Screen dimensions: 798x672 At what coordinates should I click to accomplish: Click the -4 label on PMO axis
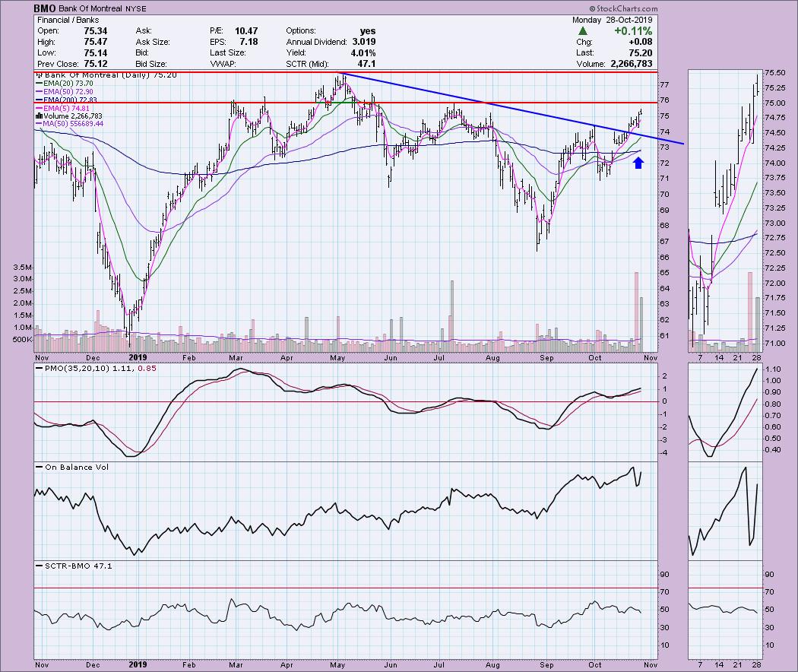click(665, 452)
